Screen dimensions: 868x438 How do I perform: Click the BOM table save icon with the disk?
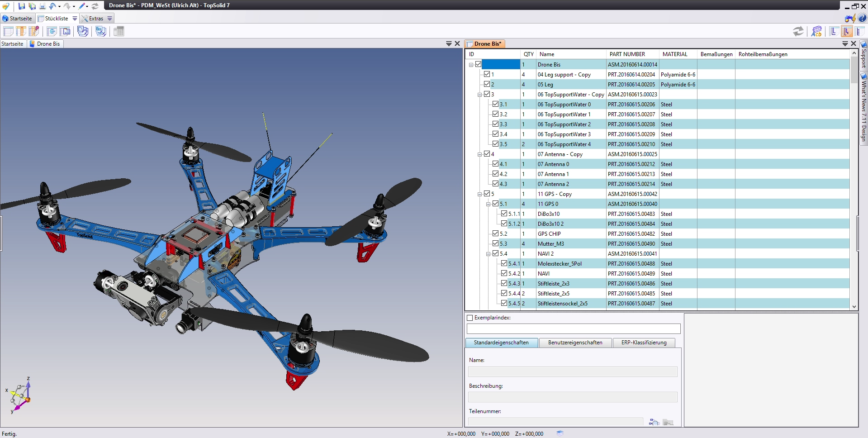point(65,31)
